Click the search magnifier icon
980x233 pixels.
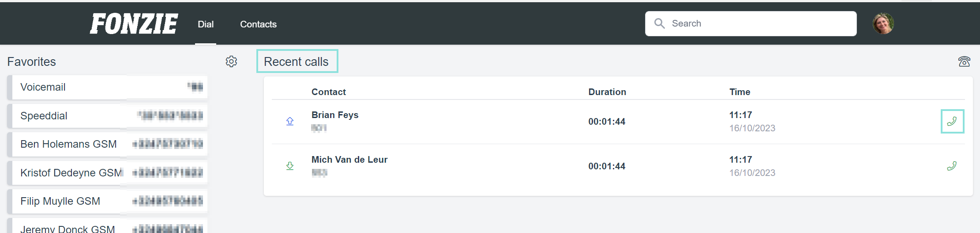(x=659, y=23)
